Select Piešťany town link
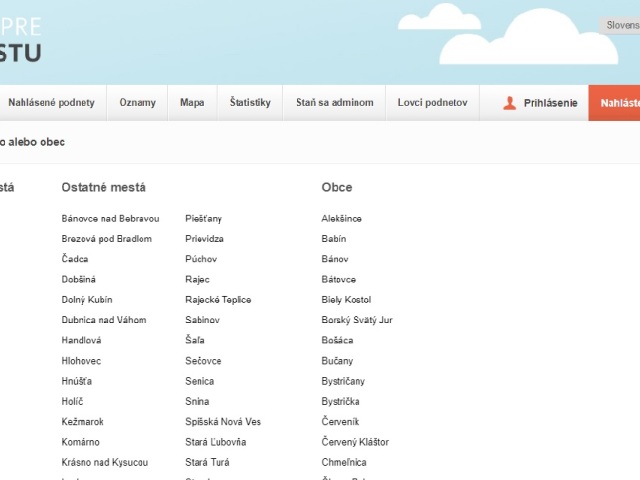Screen dimensions: 640x480 [203, 219]
